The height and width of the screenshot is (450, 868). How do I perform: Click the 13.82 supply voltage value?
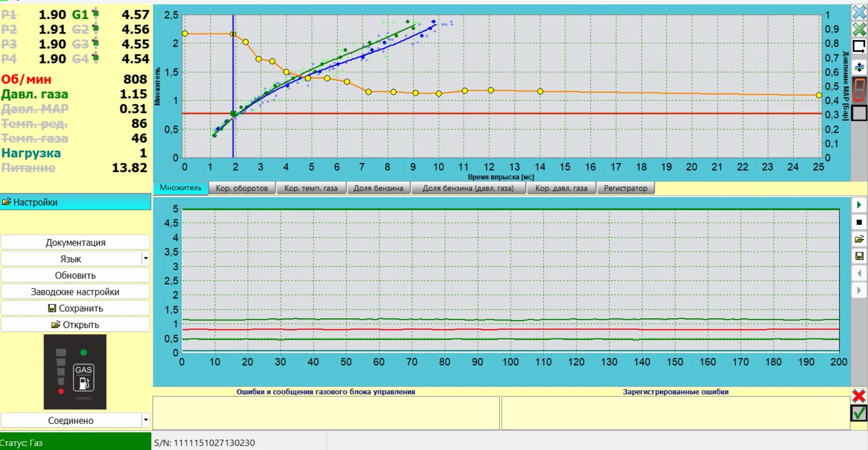click(130, 168)
